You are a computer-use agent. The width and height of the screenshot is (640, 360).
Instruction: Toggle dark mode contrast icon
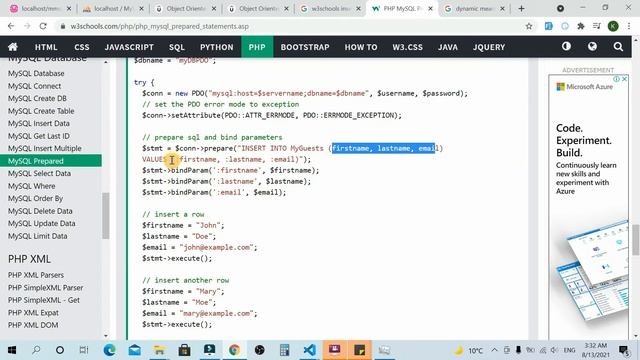point(566,47)
